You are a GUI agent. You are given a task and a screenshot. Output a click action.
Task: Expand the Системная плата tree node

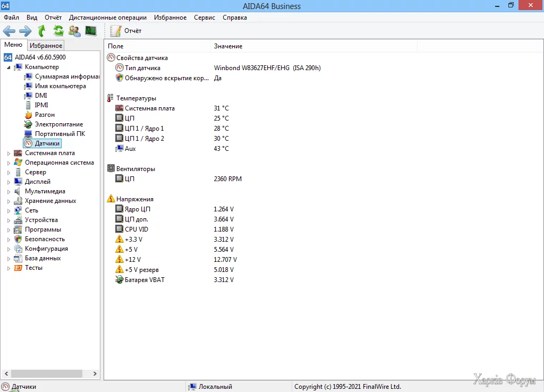click(8, 154)
